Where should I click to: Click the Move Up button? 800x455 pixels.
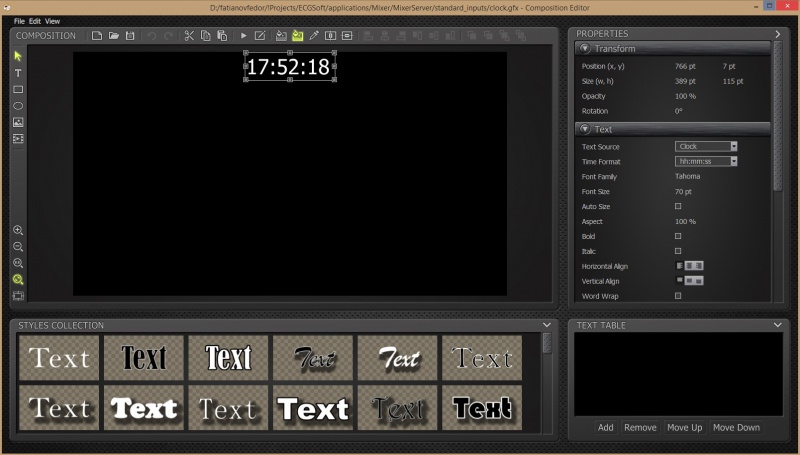tap(685, 427)
